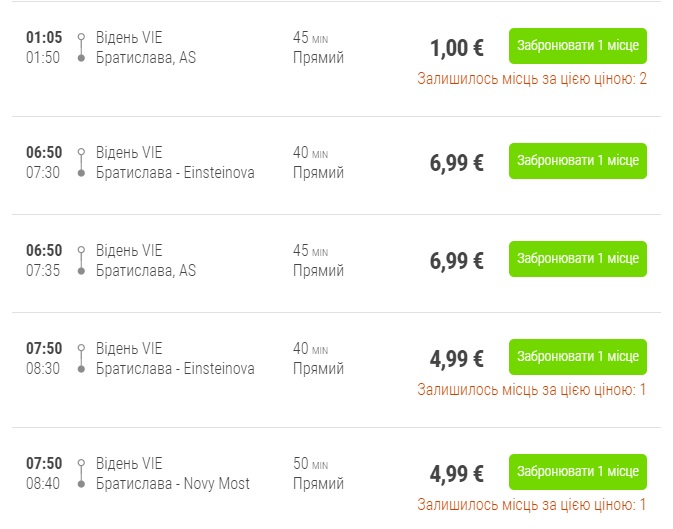Book the bus to Bratislava Novy Most
Screen dimensions: 673x529
(x=577, y=472)
